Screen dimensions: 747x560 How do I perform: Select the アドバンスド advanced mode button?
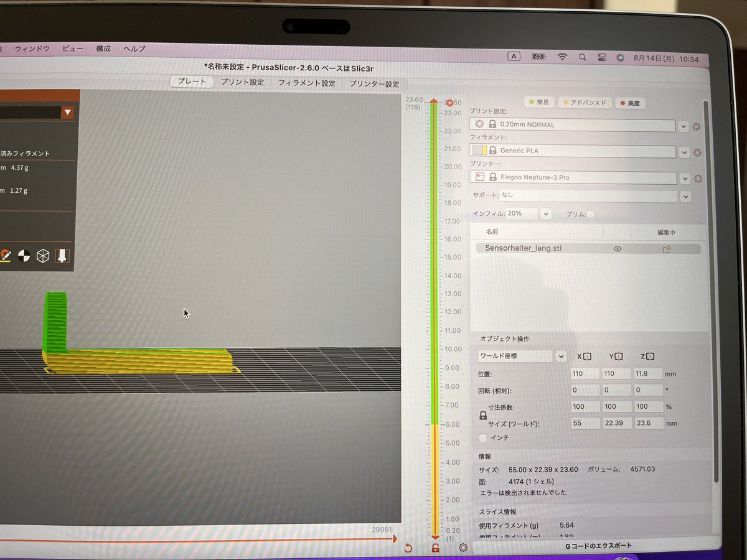584,103
